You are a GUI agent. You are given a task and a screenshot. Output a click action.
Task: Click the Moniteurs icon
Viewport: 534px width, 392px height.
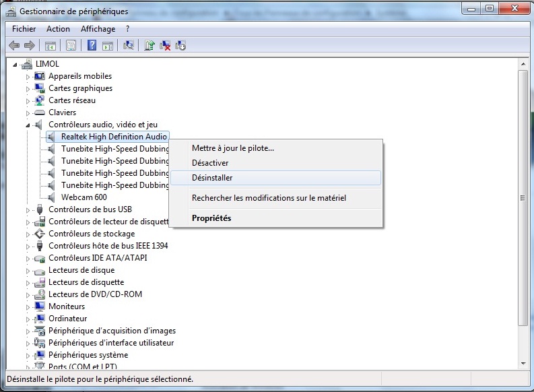click(x=40, y=306)
